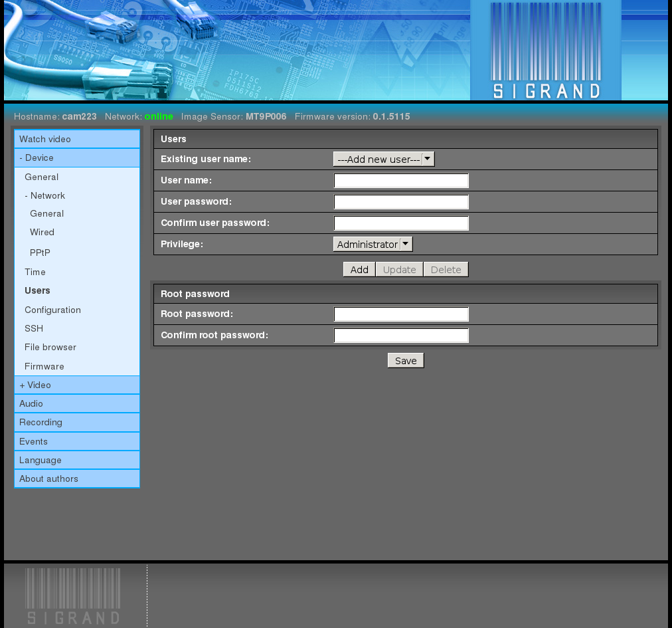Click the grey SIGRAND logo in footer

pos(73,597)
